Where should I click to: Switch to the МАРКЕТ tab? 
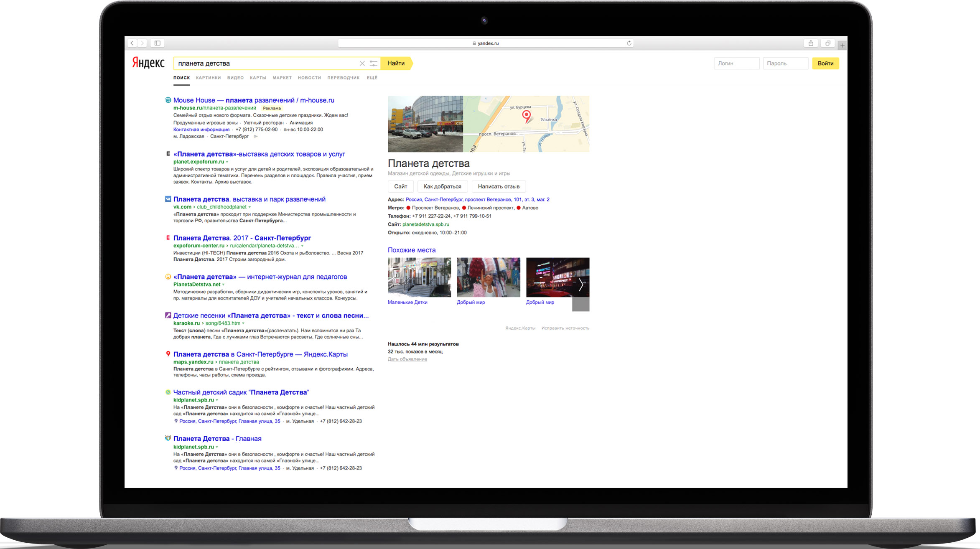(283, 78)
